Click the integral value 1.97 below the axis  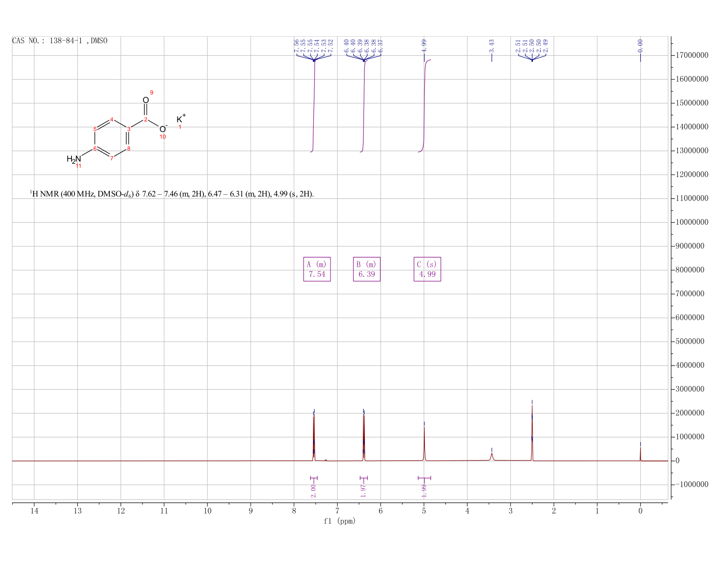363,491
